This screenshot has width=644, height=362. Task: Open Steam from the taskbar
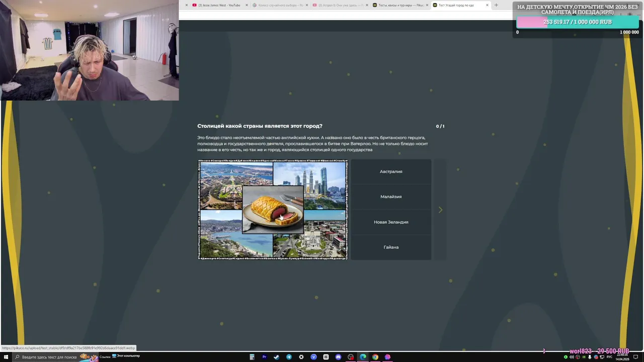point(277,357)
